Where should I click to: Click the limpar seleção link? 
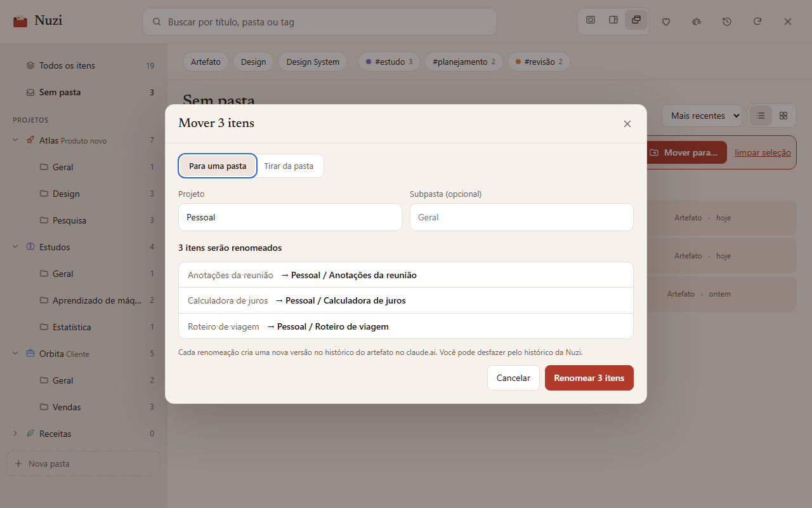763,152
